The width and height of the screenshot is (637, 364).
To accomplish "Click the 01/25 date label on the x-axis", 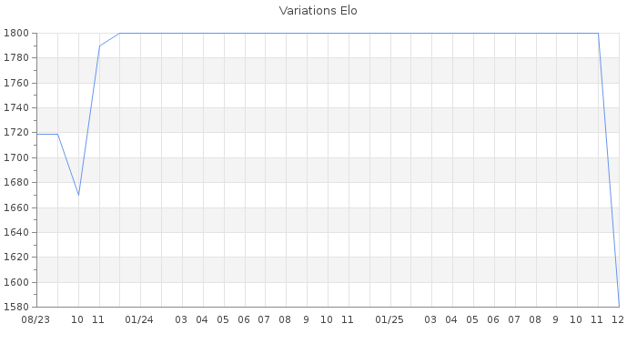I will [389, 320].
